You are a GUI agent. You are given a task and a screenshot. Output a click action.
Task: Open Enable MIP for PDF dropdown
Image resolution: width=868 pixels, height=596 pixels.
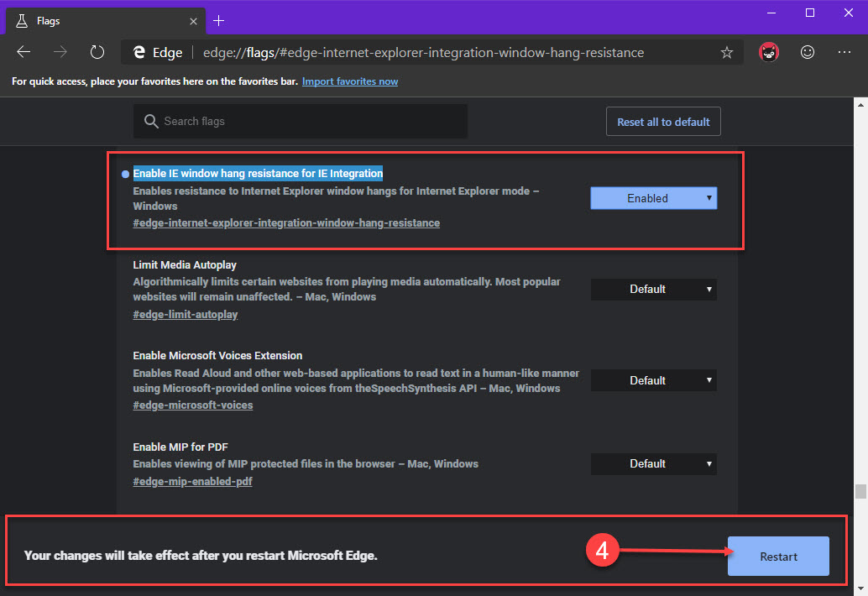[x=653, y=463]
